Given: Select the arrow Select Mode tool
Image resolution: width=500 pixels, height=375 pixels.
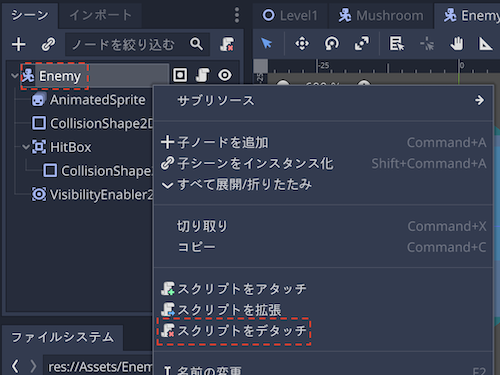Looking at the screenshot, I should point(266,43).
